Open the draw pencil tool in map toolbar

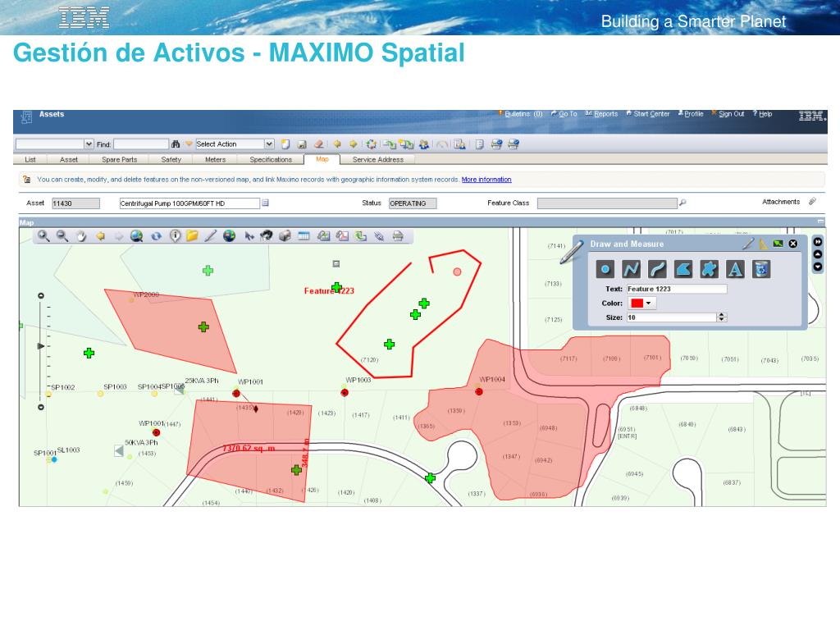[x=211, y=235]
